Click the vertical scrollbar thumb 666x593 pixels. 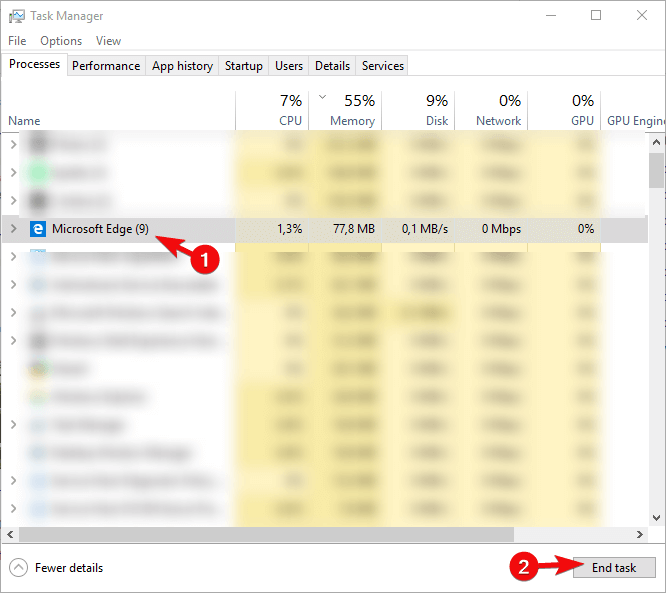[656, 170]
